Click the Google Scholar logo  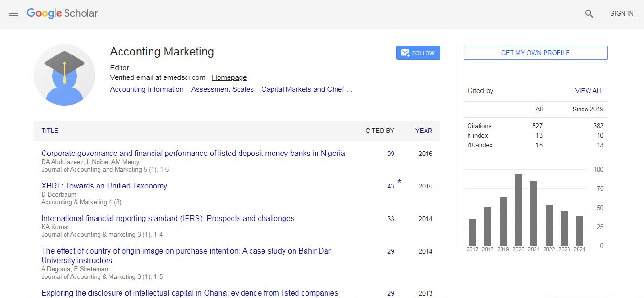[x=62, y=13]
